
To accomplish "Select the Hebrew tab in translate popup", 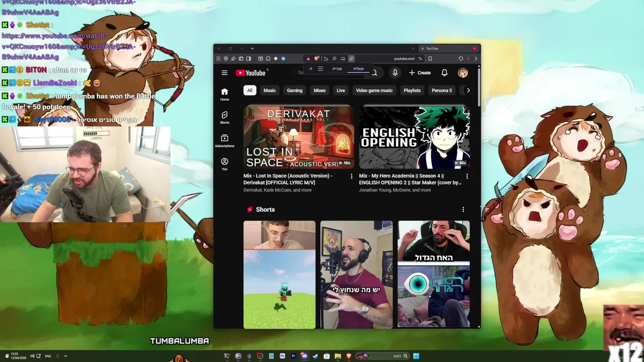I will (337, 69).
